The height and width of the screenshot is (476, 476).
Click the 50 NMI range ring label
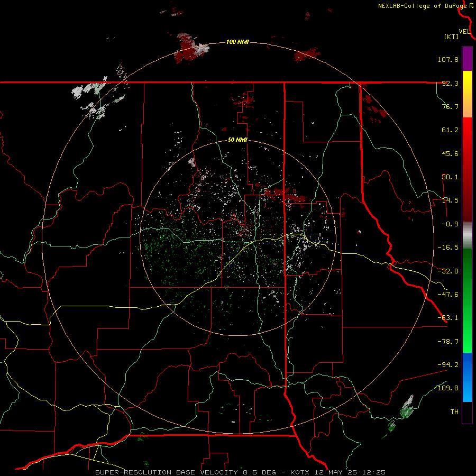[237, 140]
